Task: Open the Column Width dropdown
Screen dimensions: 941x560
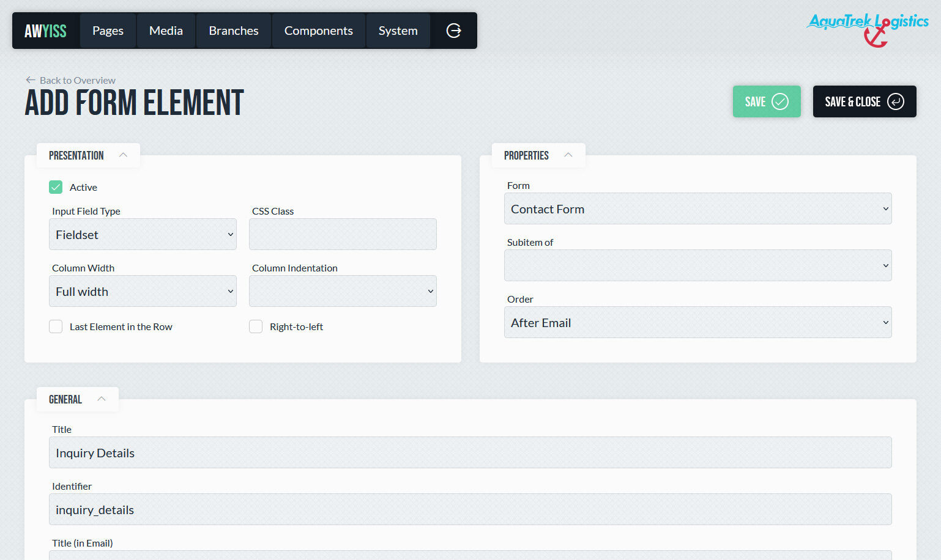Action: [143, 292]
